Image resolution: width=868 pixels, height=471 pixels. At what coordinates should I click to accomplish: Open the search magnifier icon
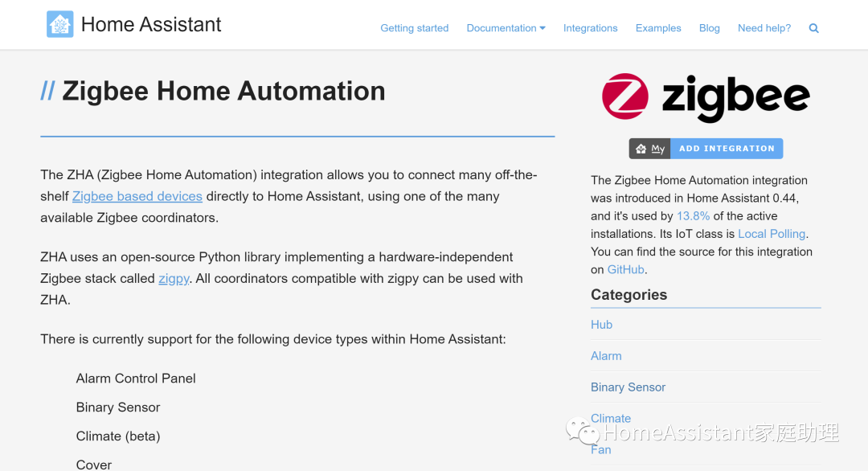click(x=813, y=28)
